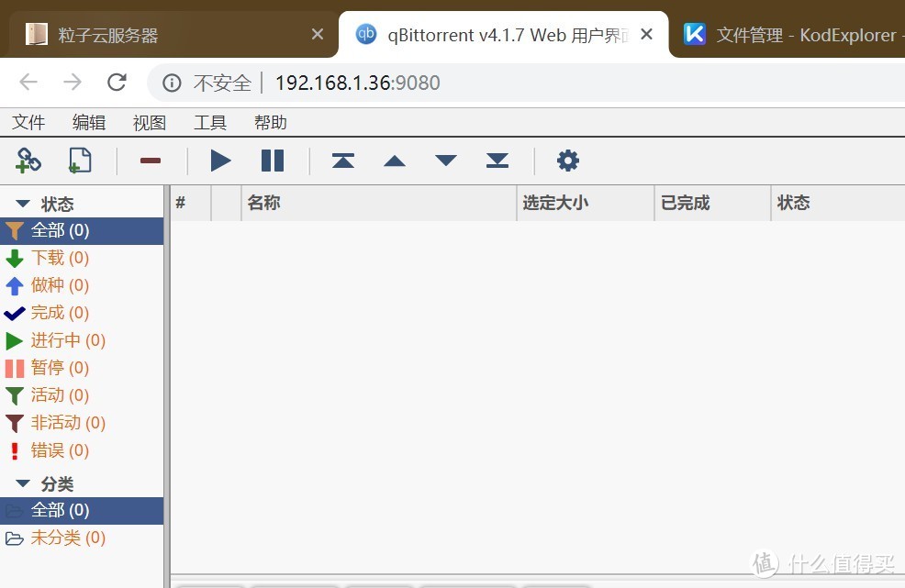Resume torrents with the play button
Image resolution: width=905 pixels, height=588 pixels.
tap(220, 161)
